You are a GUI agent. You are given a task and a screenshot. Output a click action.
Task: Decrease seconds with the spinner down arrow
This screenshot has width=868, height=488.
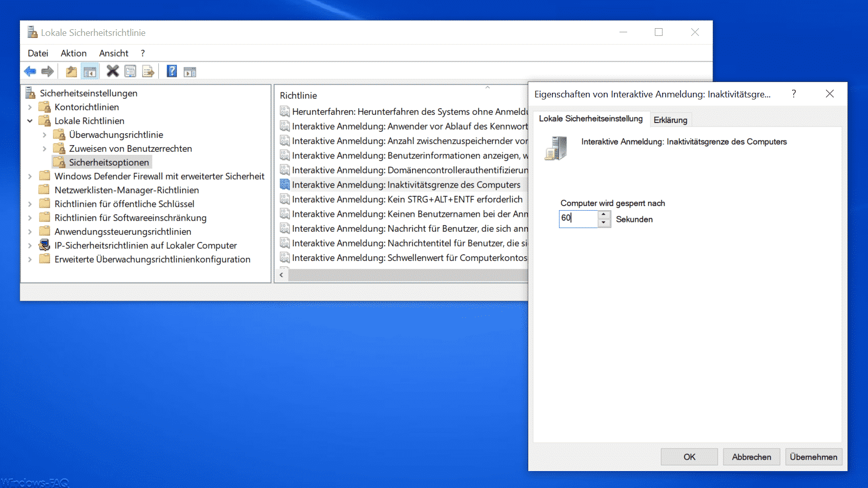coord(604,223)
